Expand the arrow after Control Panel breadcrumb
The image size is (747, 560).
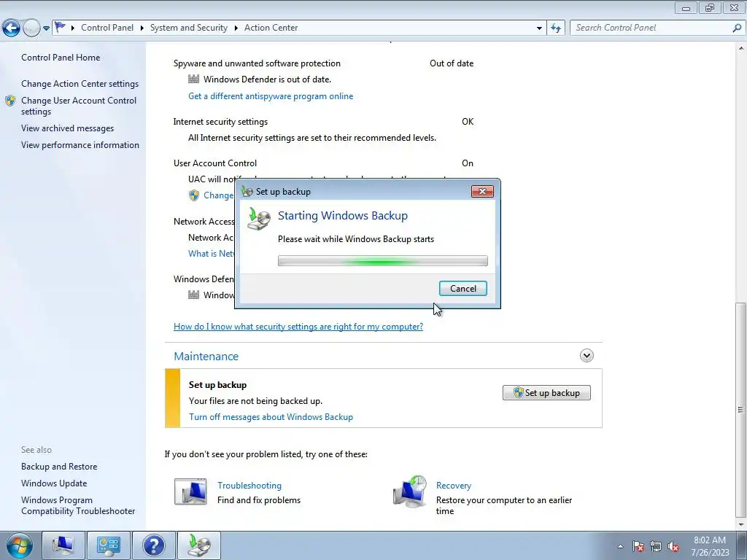pos(142,28)
